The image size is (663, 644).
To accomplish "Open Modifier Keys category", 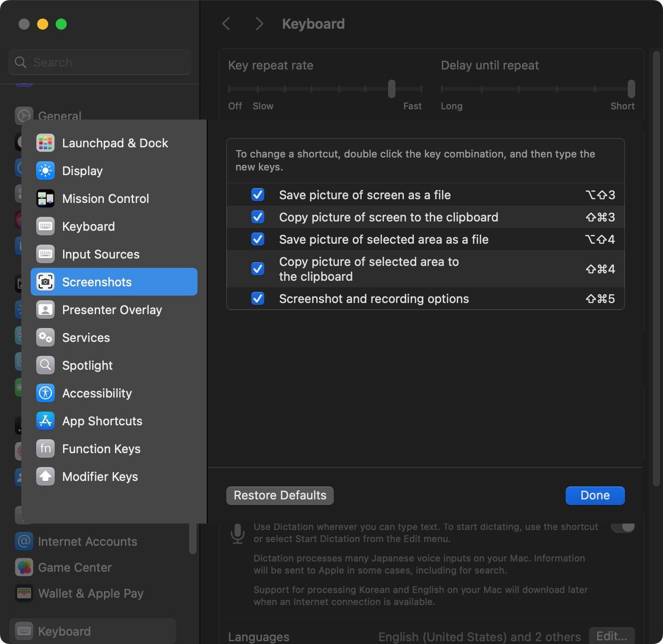I will (x=114, y=476).
